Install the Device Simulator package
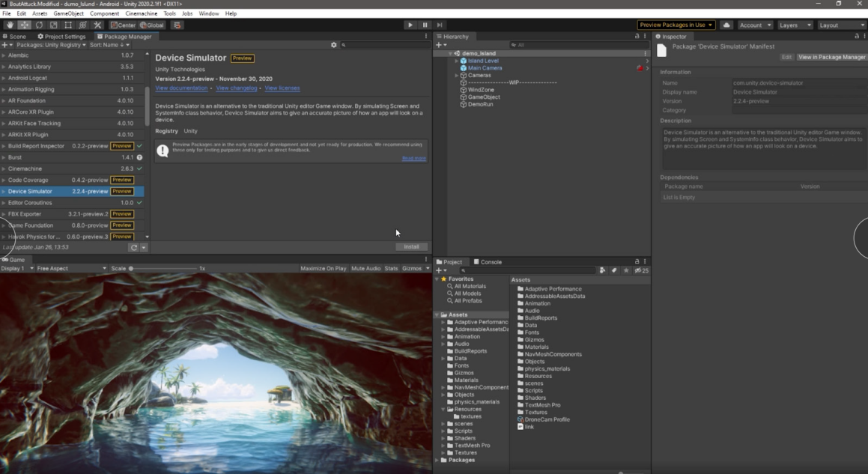868x474 pixels. point(410,246)
